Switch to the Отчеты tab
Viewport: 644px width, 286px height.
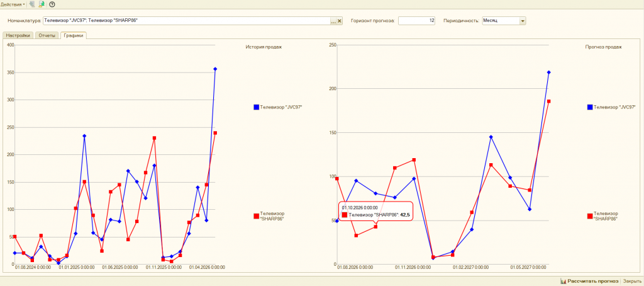pyautogui.click(x=47, y=35)
